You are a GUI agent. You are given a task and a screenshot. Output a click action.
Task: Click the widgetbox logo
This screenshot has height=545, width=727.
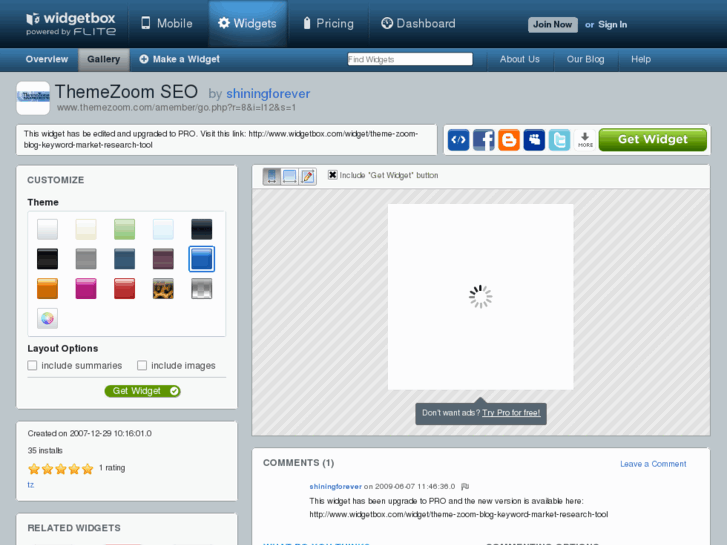[x=71, y=24]
